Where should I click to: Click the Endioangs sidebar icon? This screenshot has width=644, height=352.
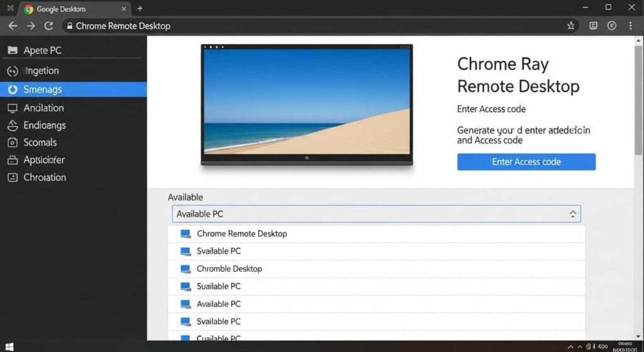[x=13, y=125]
